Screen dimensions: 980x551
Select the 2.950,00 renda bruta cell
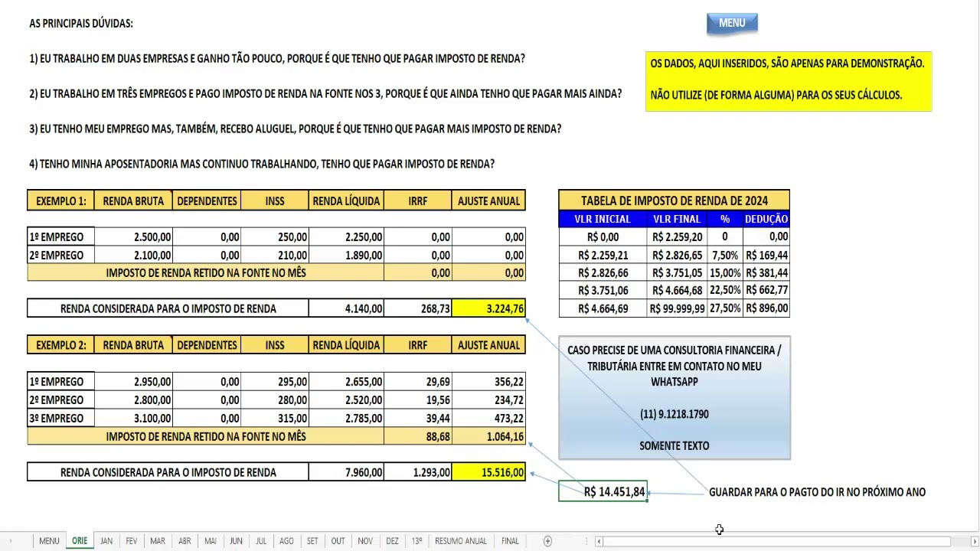(133, 381)
